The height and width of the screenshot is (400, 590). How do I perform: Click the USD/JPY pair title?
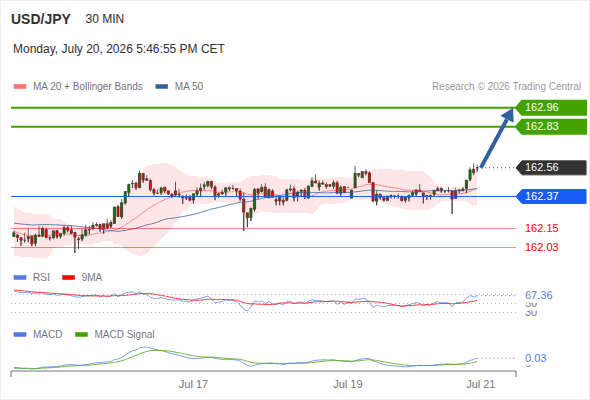point(41,19)
